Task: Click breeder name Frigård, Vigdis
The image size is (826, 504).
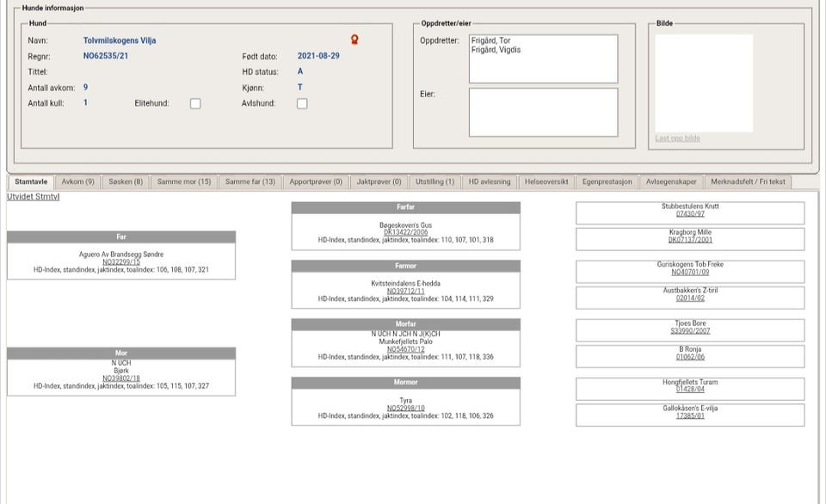Action: 496,50
